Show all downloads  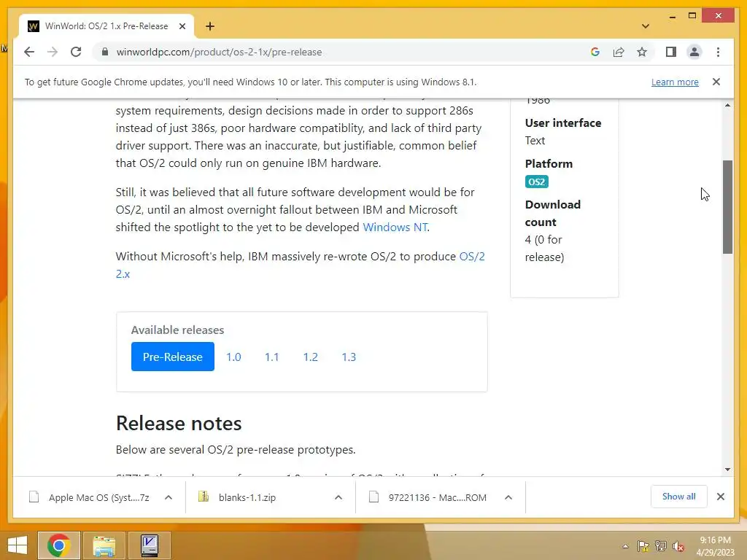tap(679, 497)
